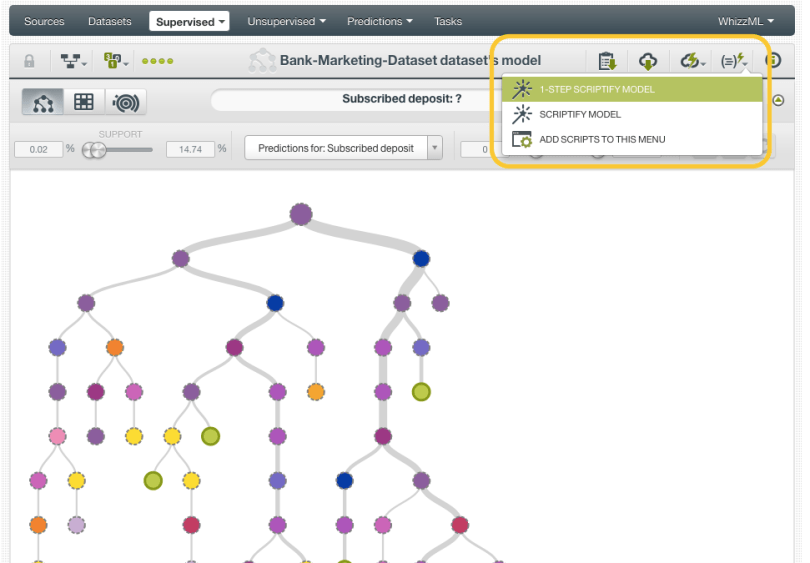Image resolution: width=810 pixels, height=563 pixels.
Task: Switch to the tree visualization view
Action: pos(43,101)
